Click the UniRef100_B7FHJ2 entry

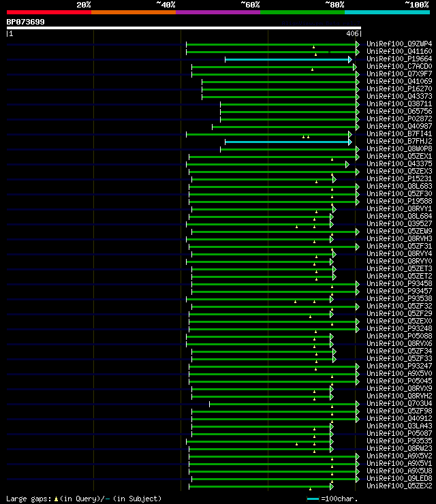click(399, 141)
